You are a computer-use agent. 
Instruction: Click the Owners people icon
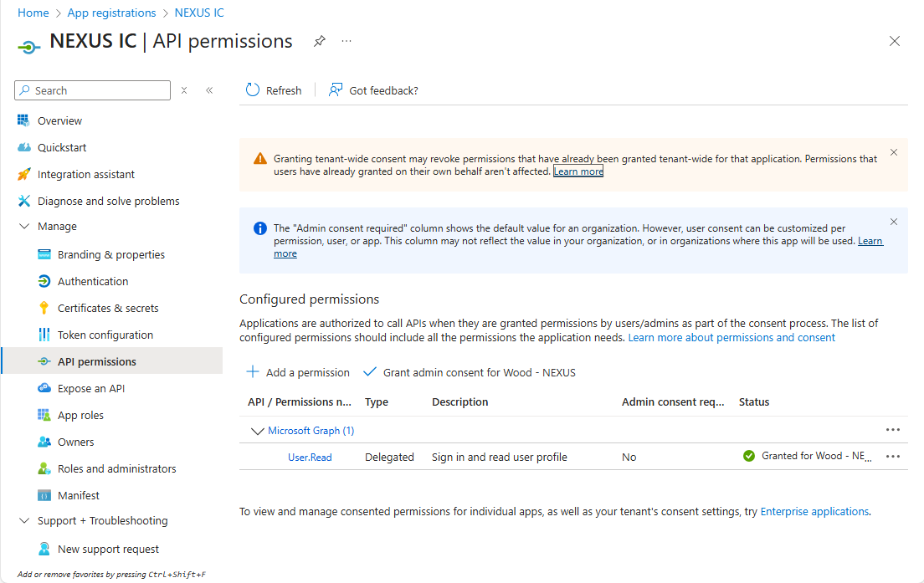click(x=44, y=442)
